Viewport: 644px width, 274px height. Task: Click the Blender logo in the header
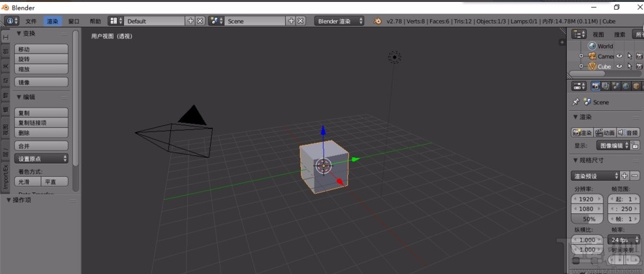point(377,21)
